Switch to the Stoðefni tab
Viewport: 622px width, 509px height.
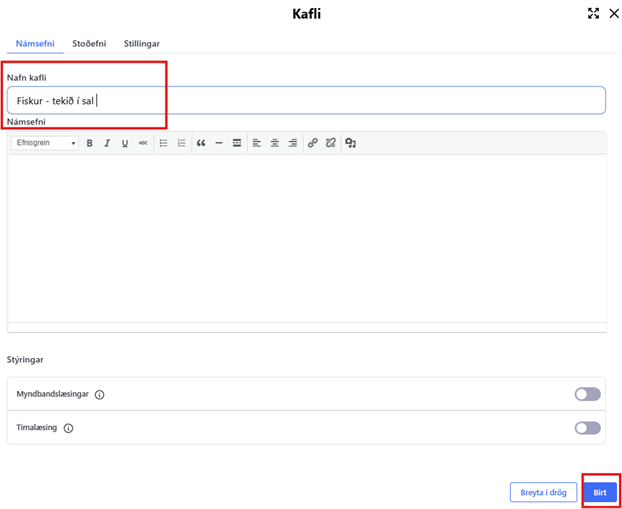(90, 44)
